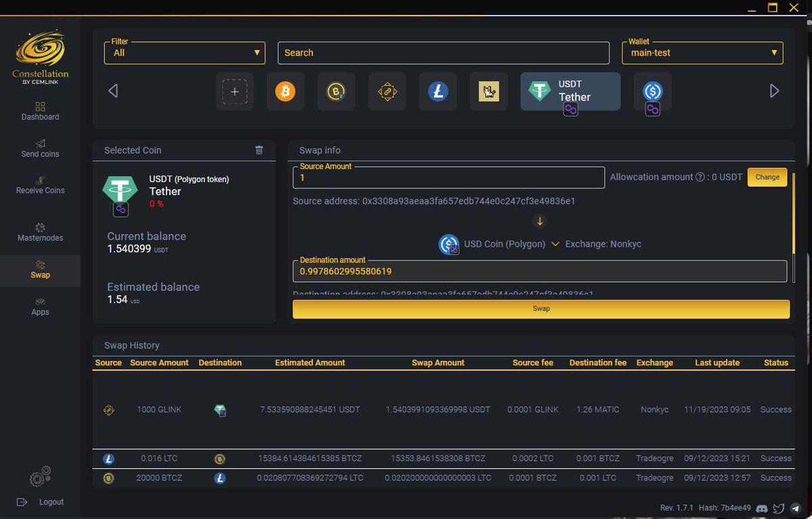Click the Estimated Amount column header
This screenshot has width=812, height=519.
(310, 363)
